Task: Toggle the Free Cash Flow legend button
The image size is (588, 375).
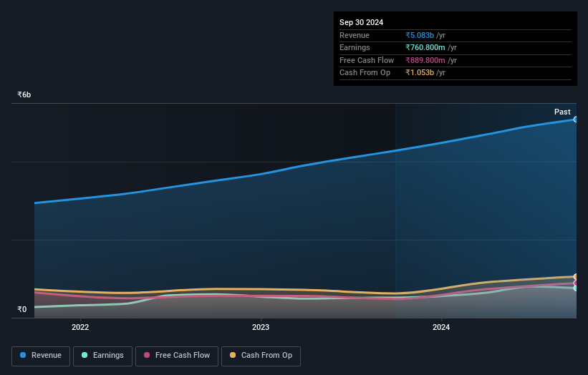Action: click(177, 356)
